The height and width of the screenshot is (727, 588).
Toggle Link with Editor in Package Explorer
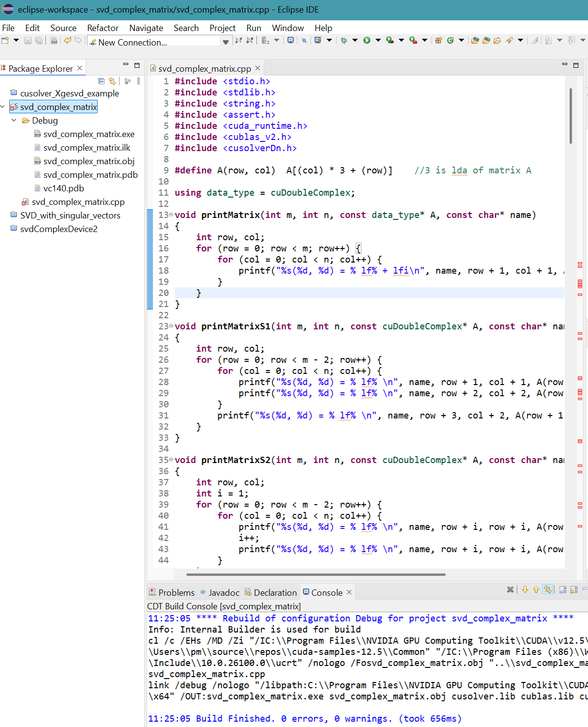point(112,81)
